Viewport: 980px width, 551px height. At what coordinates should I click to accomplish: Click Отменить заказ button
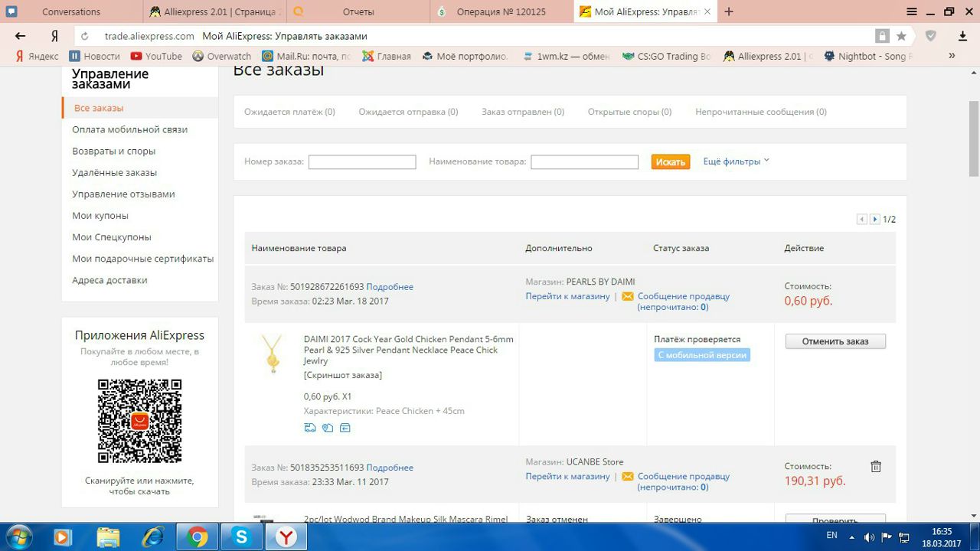point(835,341)
